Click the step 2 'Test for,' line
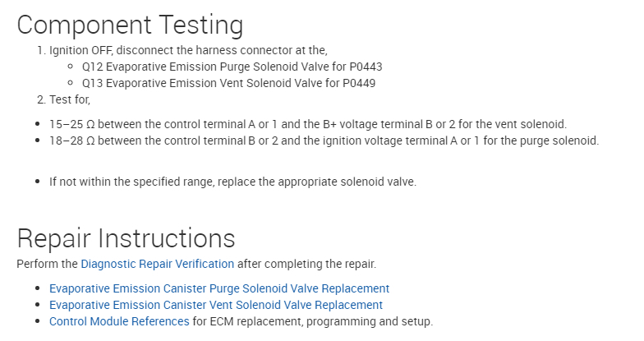The width and height of the screenshot is (644, 341). (69, 99)
